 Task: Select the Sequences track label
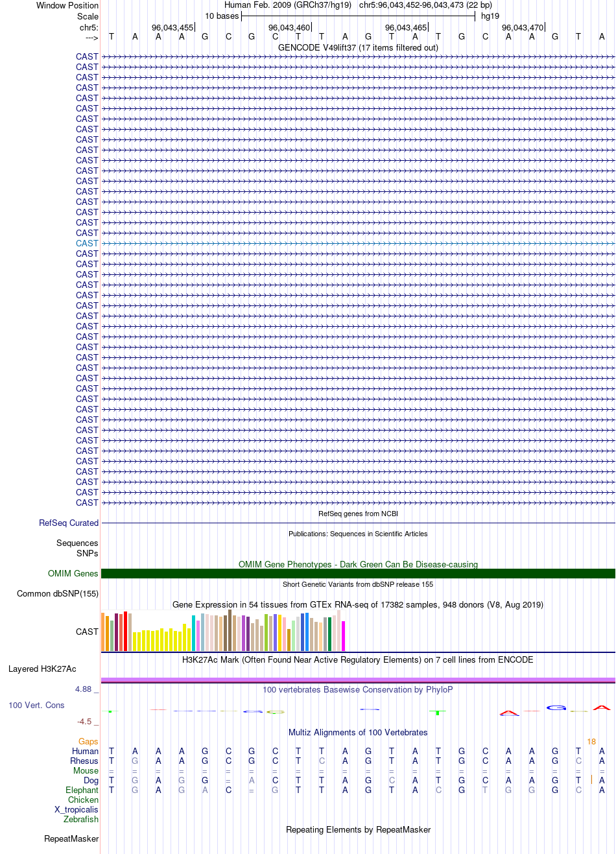(x=77, y=543)
